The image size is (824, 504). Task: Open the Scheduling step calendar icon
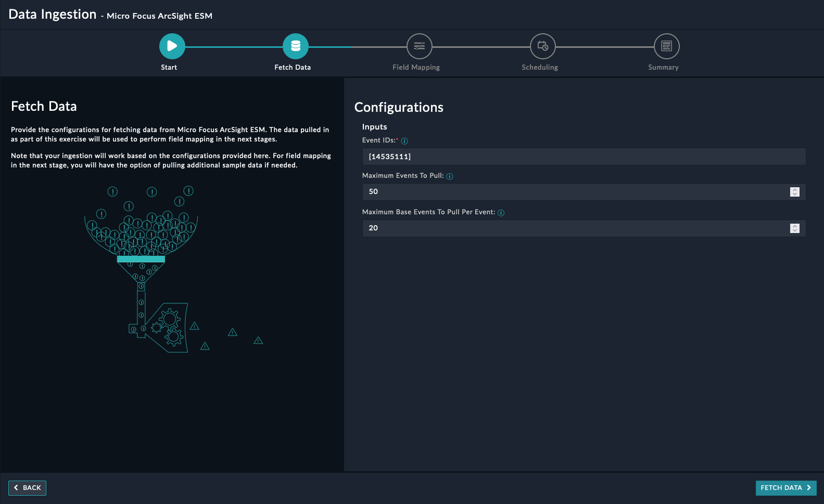coord(542,46)
